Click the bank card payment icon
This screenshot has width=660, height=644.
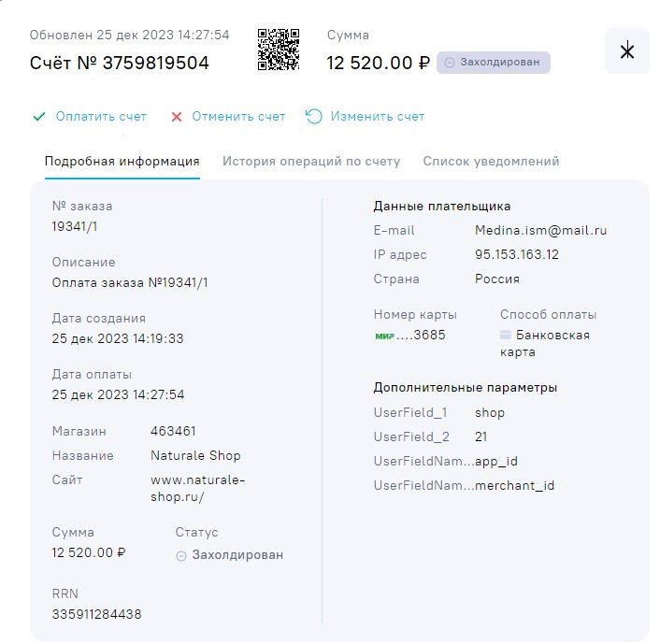(505, 336)
